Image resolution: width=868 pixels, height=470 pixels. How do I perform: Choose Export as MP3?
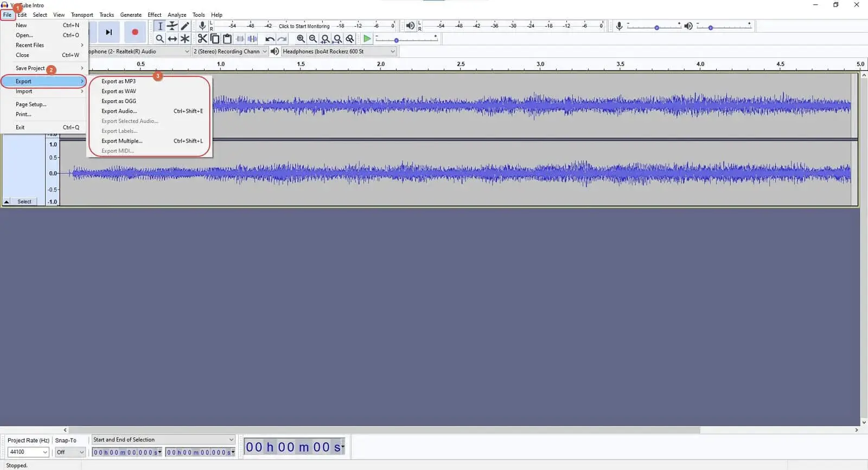[150, 81]
